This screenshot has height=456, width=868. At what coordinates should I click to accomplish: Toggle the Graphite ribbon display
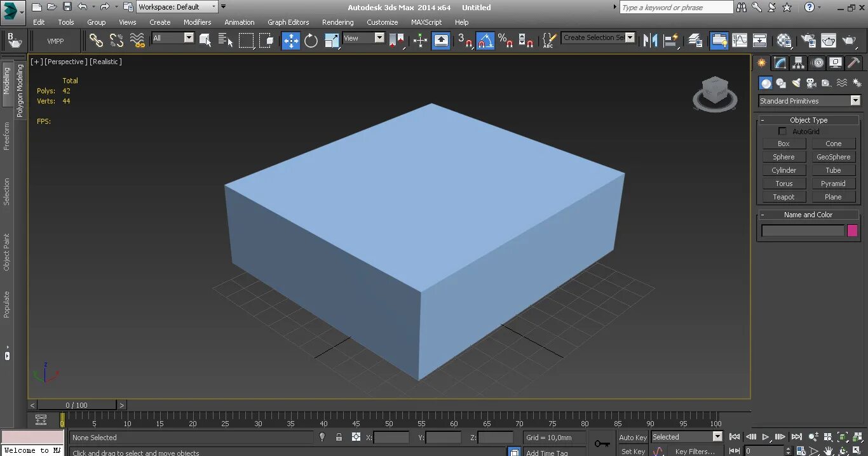[719, 41]
